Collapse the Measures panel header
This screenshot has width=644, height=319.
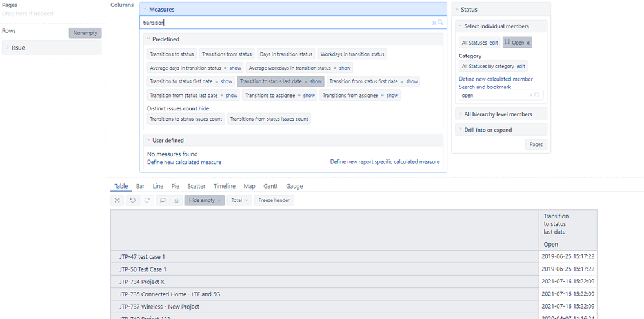[x=144, y=9]
